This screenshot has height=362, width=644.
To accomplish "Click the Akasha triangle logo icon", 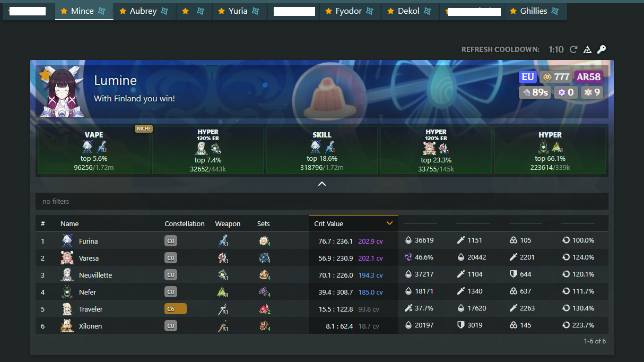I will [x=587, y=49].
